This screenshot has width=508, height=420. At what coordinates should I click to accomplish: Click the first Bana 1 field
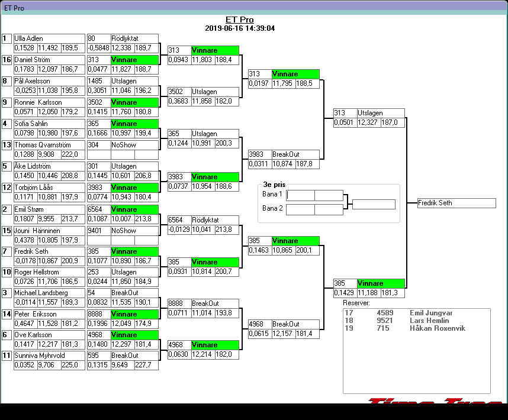click(300, 195)
